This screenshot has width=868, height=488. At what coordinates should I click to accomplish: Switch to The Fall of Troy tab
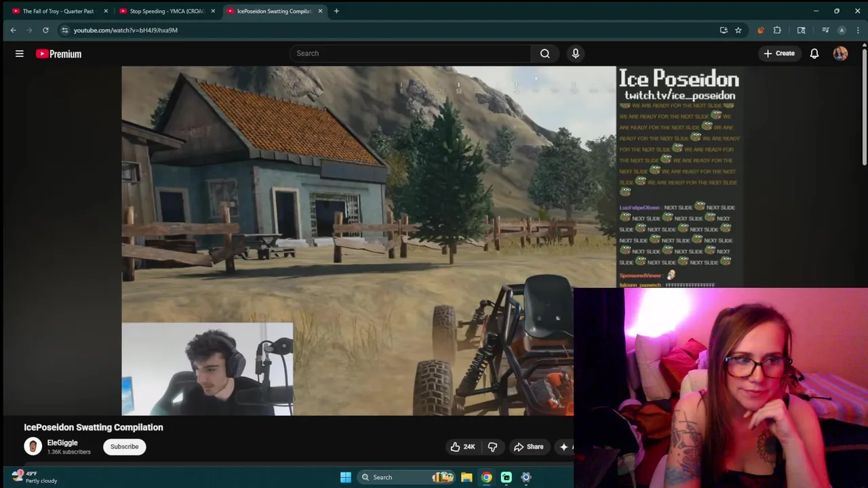coord(60,11)
